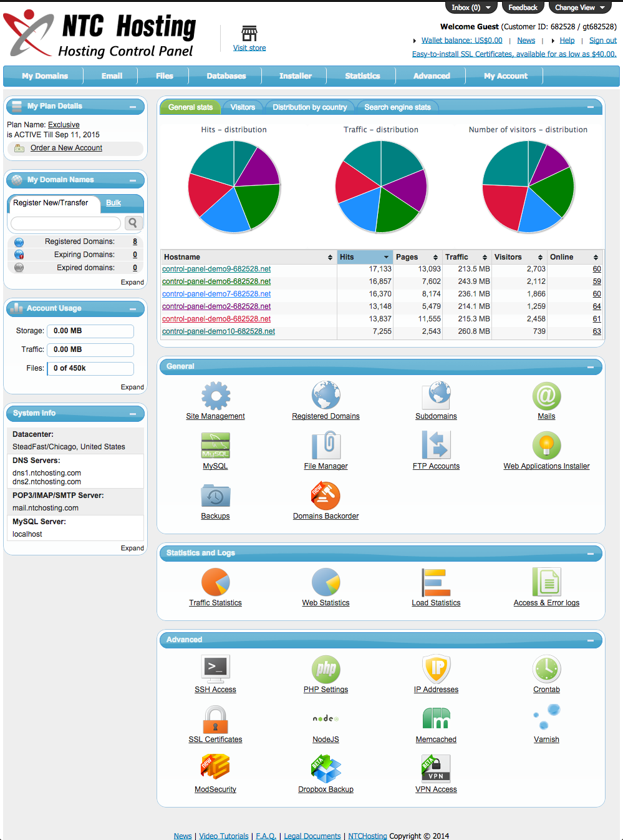Open the Memcached icon

point(437,719)
